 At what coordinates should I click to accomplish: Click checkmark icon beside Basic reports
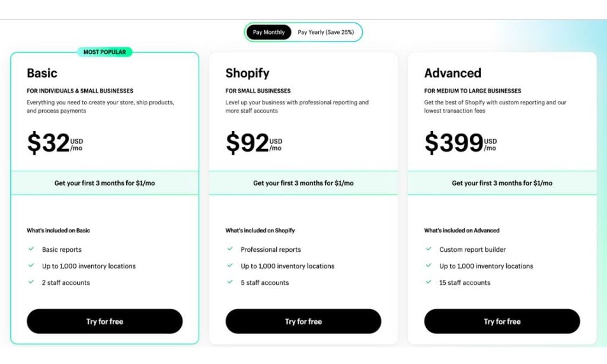point(31,250)
